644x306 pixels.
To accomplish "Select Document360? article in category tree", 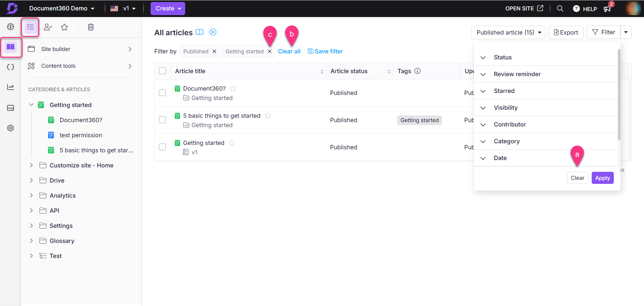I will (x=81, y=120).
